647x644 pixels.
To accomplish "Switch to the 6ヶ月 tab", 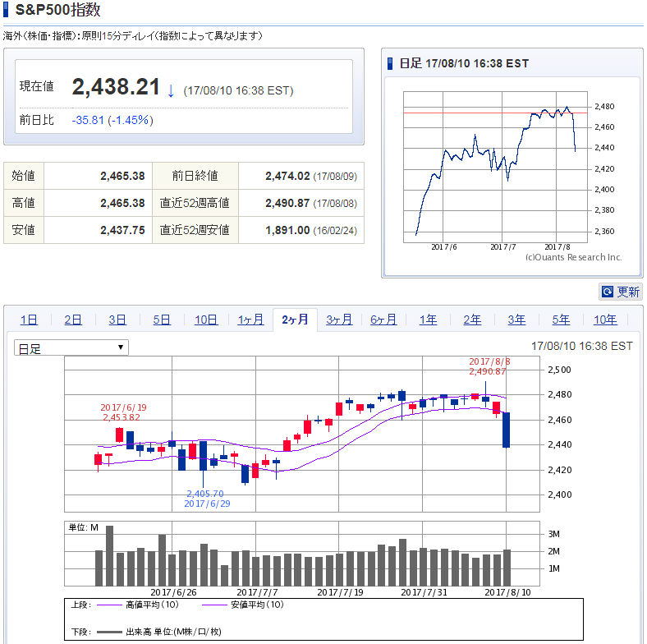I will [383, 320].
